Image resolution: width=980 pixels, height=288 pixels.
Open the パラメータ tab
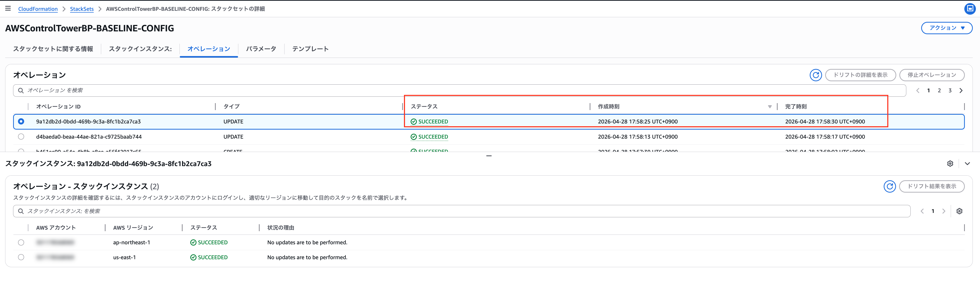[x=261, y=49]
